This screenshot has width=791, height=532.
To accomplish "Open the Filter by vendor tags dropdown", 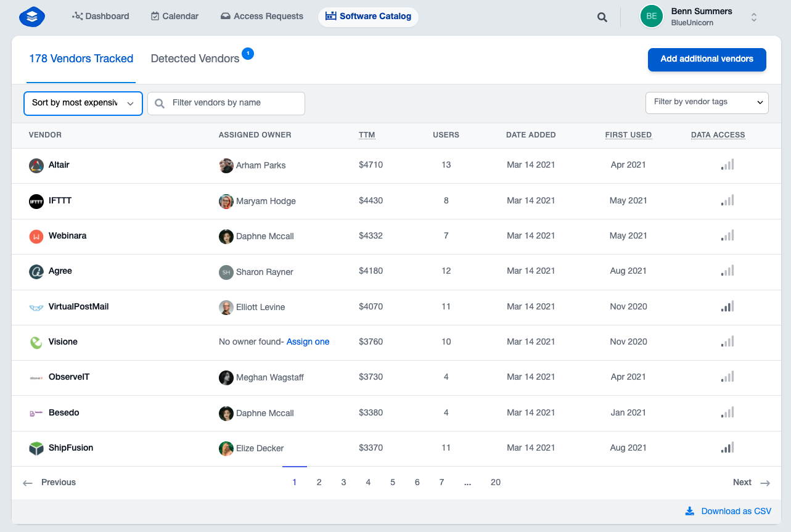I will pos(707,102).
